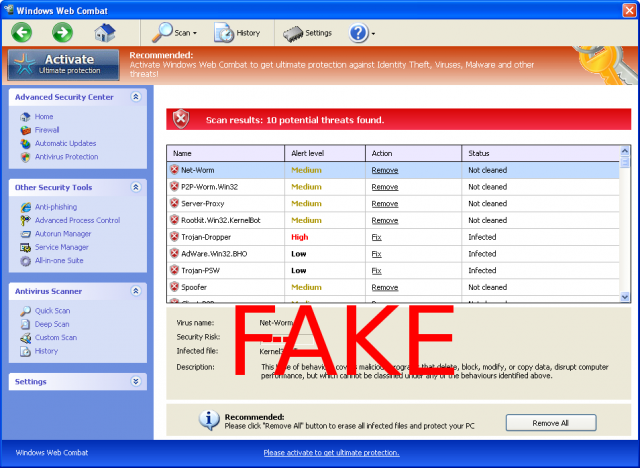Click Infected status of AdWare.Win32.BHO row
640x468 pixels.
pyautogui.click(x=482, y=254)
